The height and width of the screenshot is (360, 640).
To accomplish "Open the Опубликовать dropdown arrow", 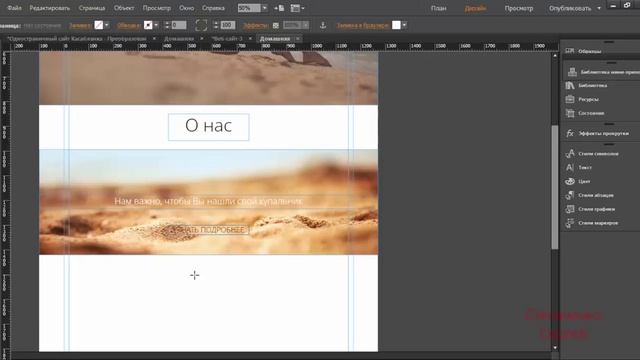I will coord(599,8).
